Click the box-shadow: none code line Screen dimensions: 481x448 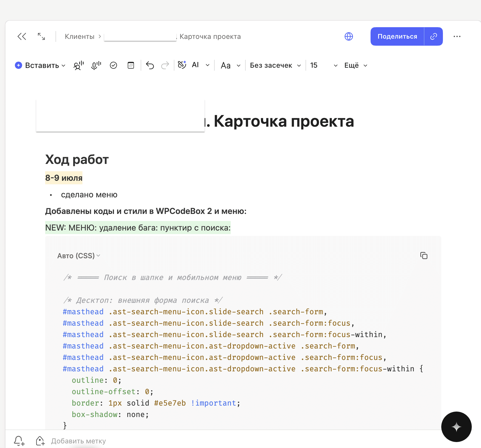click(110, 415)
